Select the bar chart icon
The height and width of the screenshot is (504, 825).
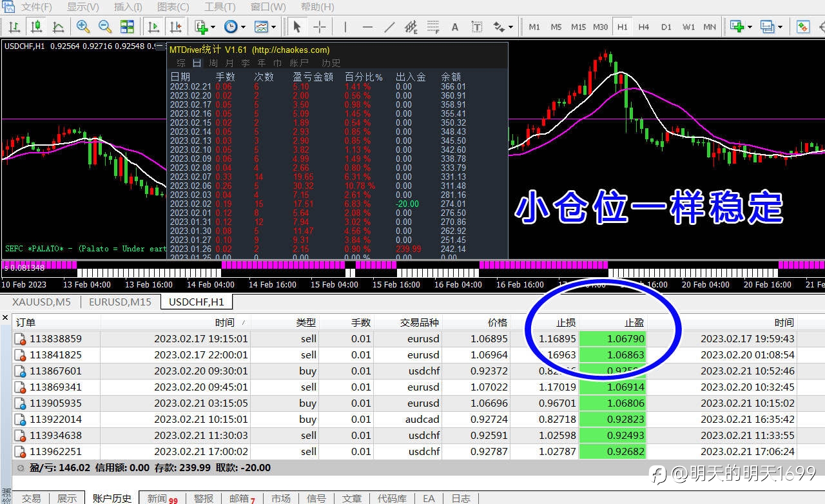pos(14,26)
